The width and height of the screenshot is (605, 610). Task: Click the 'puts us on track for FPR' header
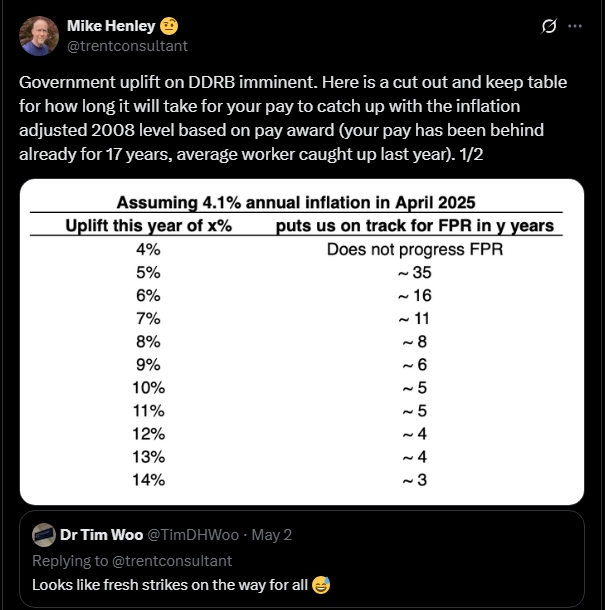click(x=415, y=225)
